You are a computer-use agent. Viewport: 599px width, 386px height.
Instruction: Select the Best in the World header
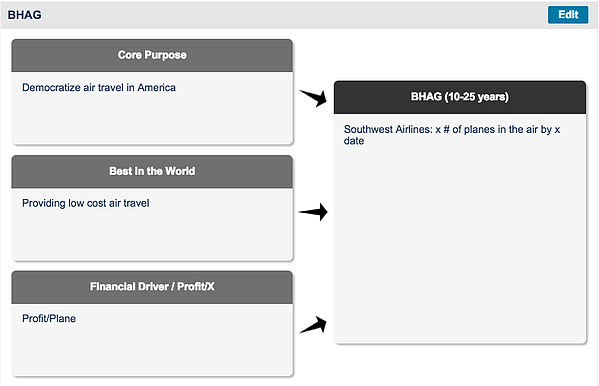[x=152, y=172]
